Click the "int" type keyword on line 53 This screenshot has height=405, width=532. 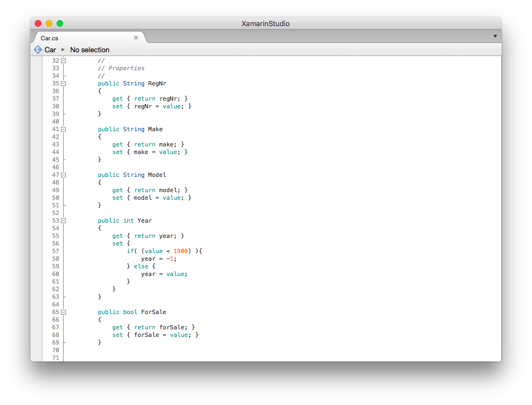pyautogui.click(x=128, y=220)
